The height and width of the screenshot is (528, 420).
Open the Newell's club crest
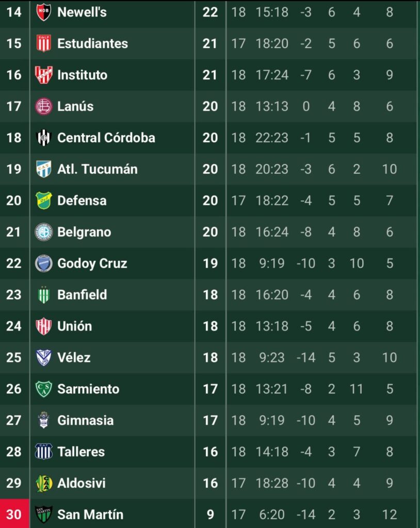tap(43, 12)
